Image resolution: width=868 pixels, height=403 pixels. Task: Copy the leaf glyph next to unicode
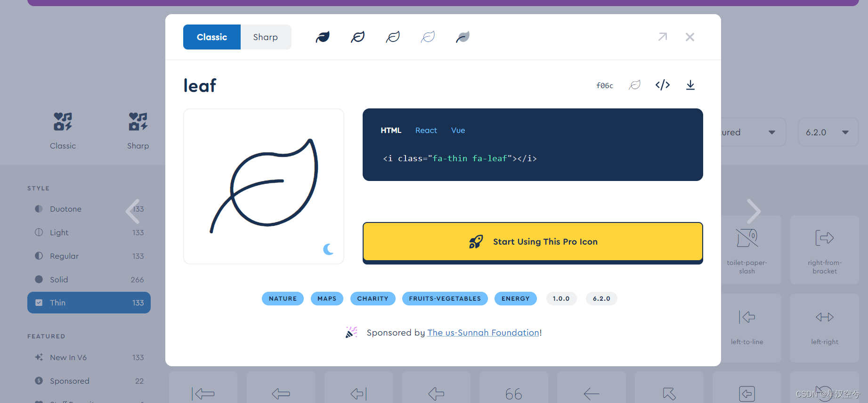[635, 85]
